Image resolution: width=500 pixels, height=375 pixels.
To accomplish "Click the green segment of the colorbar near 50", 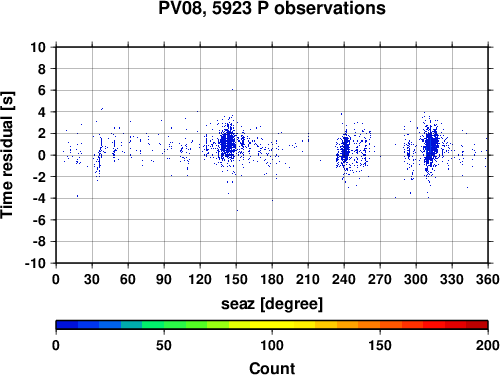I will [164, 325].
